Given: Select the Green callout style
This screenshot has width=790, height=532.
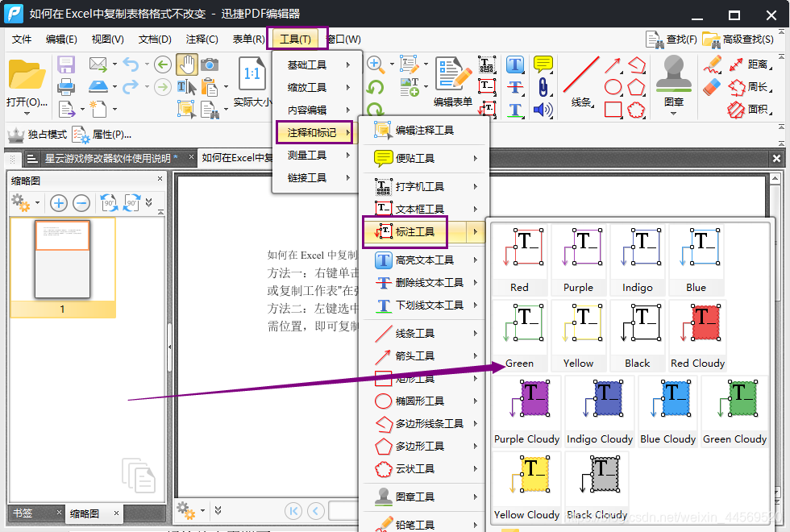Looking at the screenshot, I should point(519,335).
